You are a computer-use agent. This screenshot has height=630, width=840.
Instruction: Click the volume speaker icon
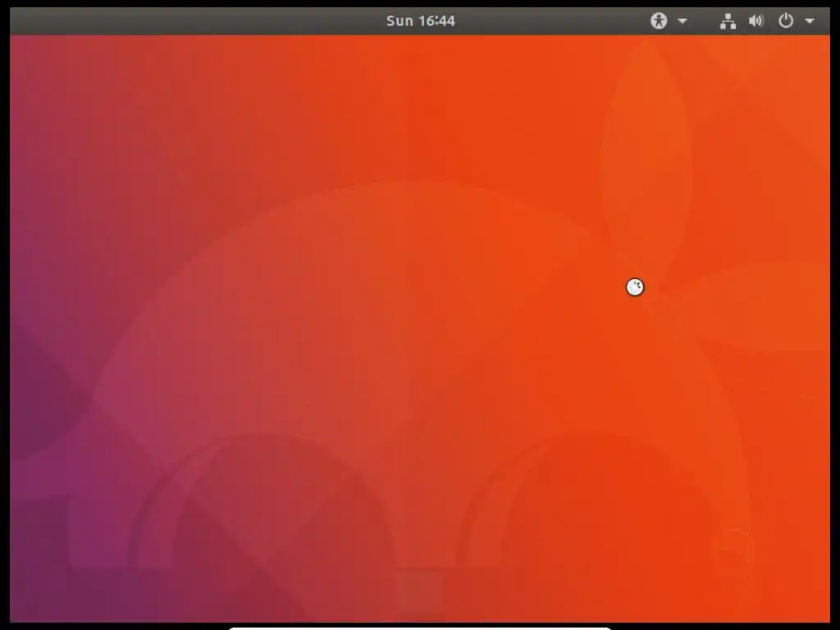pyautogui.click(x=756, y=21)
